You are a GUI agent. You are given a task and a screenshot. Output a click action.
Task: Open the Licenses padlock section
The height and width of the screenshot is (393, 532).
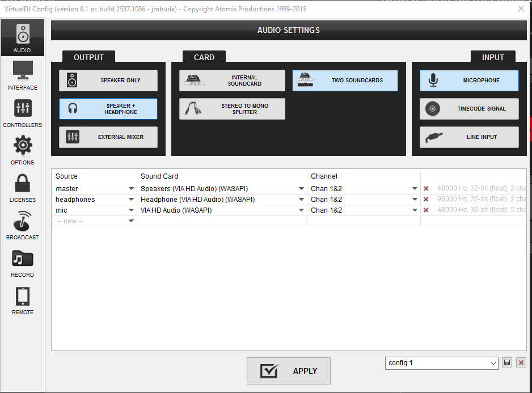23,187
